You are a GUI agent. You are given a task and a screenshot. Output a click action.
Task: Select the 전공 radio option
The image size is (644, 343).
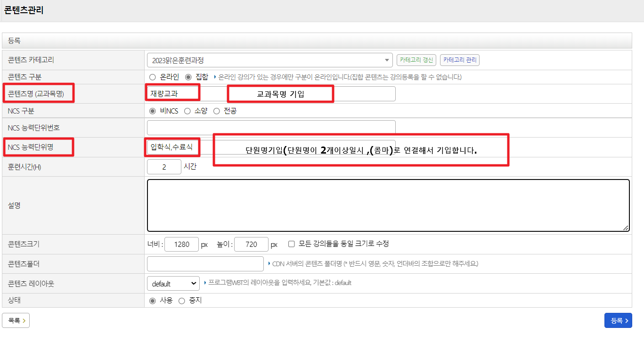(217, 111)
